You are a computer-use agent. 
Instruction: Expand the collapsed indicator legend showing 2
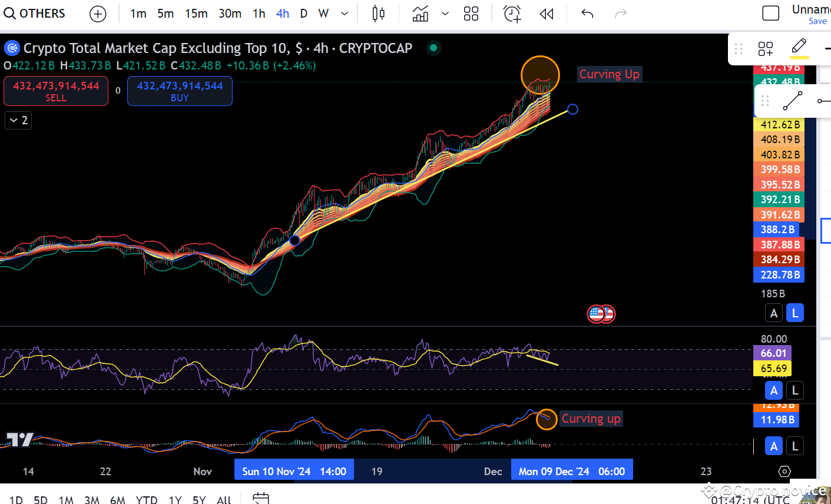tap(18, 121)
